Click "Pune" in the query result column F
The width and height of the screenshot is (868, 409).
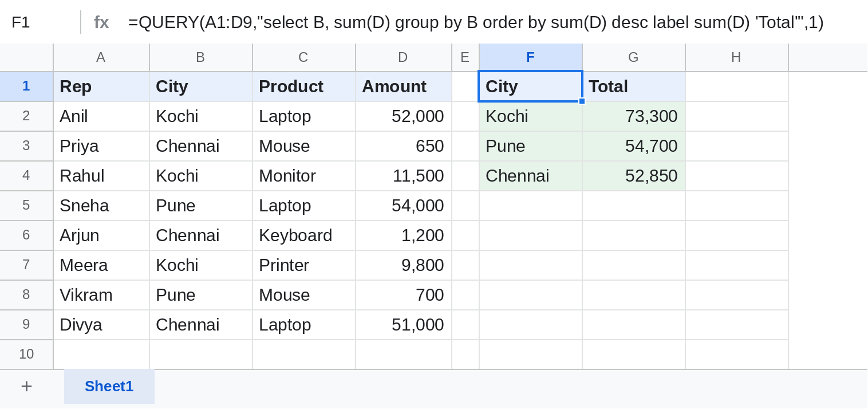531,146
